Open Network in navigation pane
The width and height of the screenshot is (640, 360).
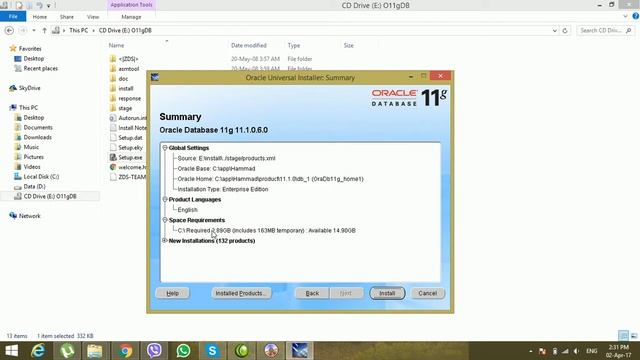(29, 216)
